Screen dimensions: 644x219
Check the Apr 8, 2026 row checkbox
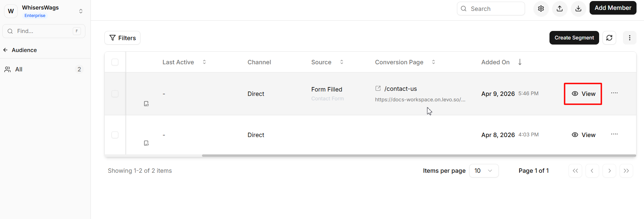[x=115, y=135]
